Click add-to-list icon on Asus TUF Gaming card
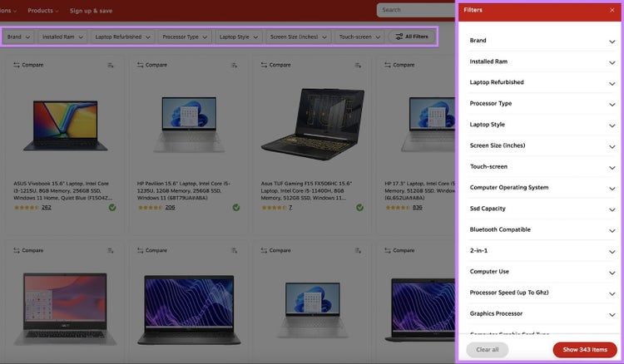The width and height of the screenshot is (624, 364). click(358, 65)
